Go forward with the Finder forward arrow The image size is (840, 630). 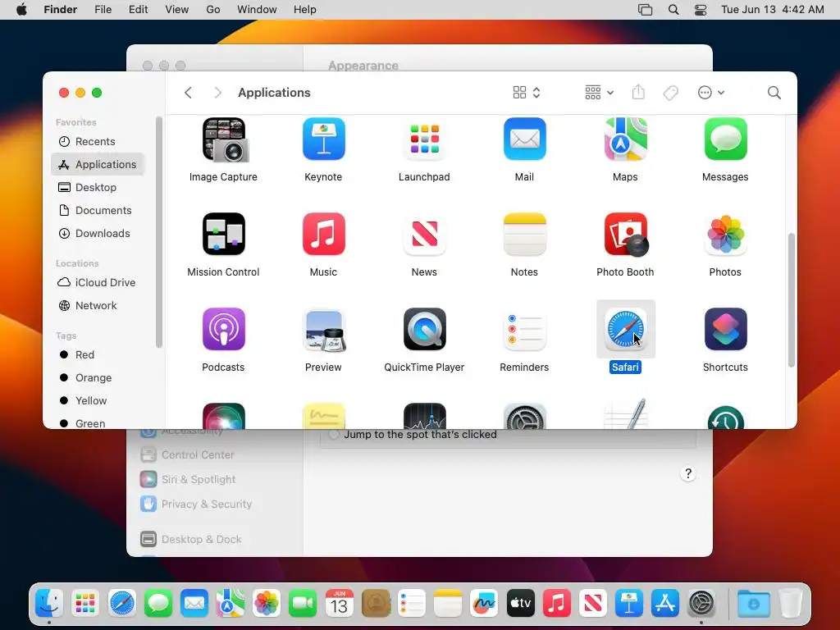click(217, 93)
